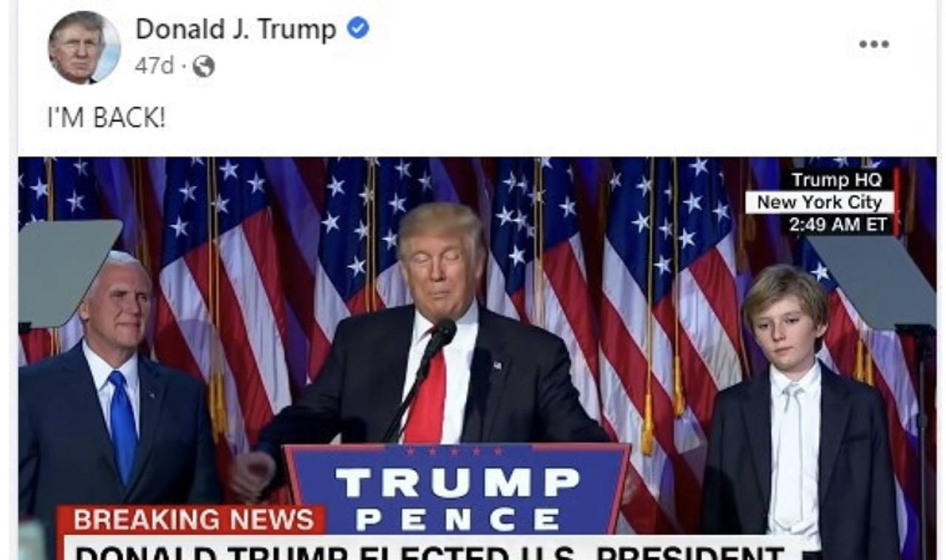Image resolution: width=946 pixels, height=560 pixels.
Task: Click the white New York City label
Action: pos(820,202)
